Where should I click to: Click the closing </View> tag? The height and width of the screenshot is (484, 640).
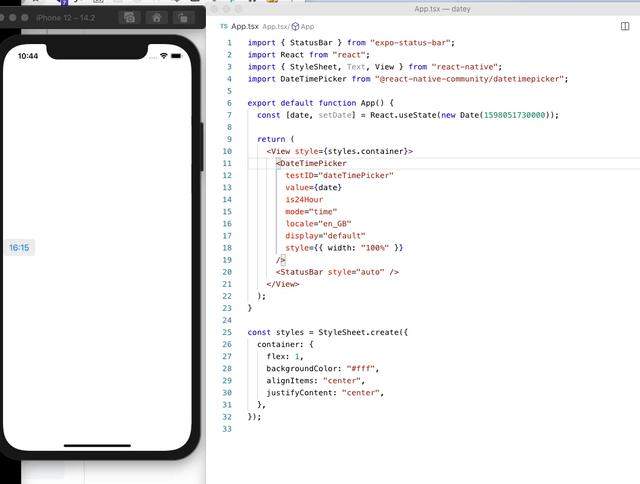pyautogui.click(x=283, y=284)
